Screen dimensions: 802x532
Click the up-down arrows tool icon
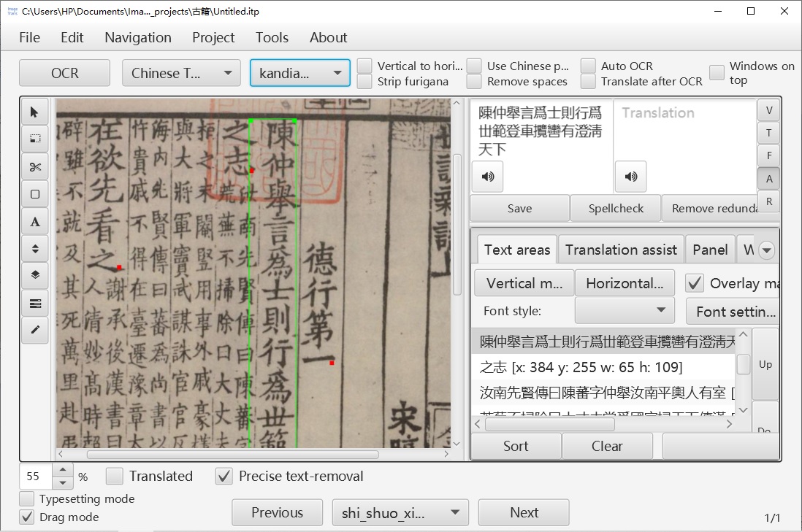coord(35,249)
